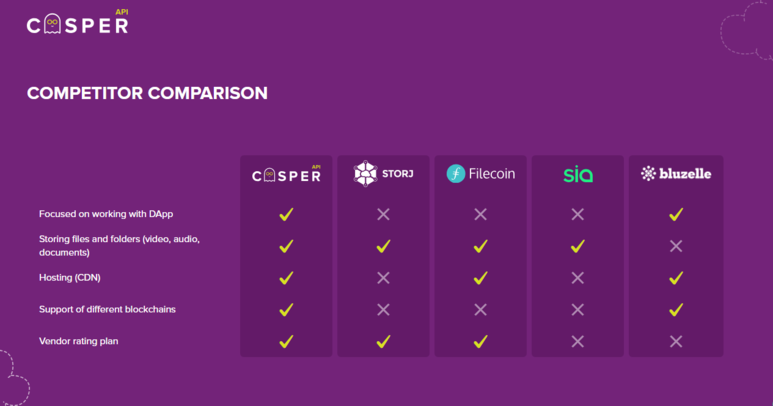
Task: Click the Casper logo in comparison table
Action: tap(286, 175)
